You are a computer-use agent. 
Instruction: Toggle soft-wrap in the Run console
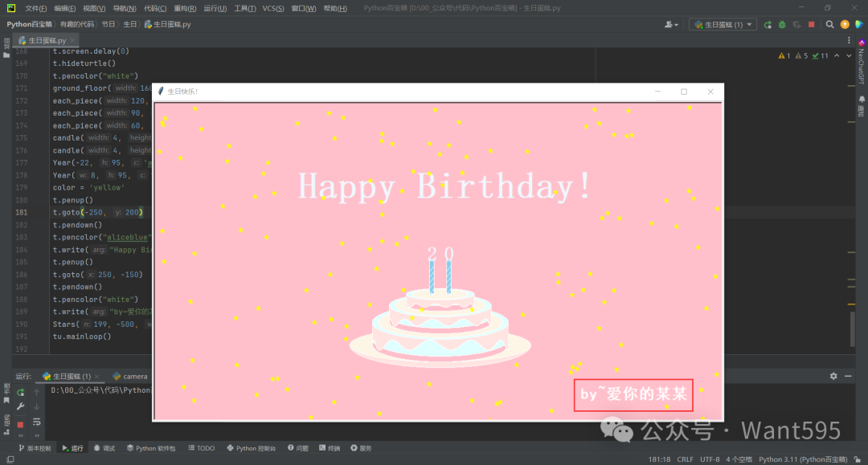point(36,422)
